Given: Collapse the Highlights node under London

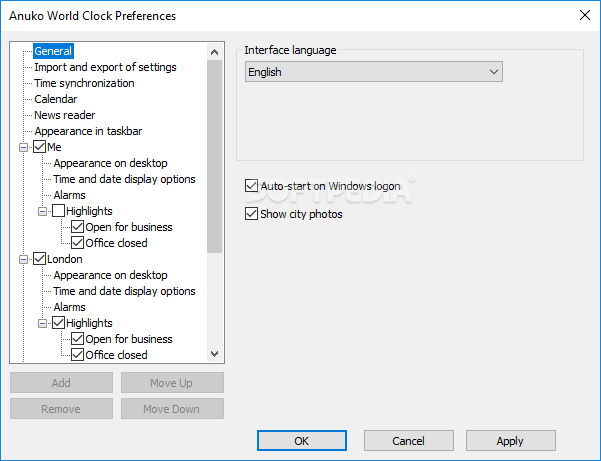Looking at the screenshot, I should tap(43, 324).
